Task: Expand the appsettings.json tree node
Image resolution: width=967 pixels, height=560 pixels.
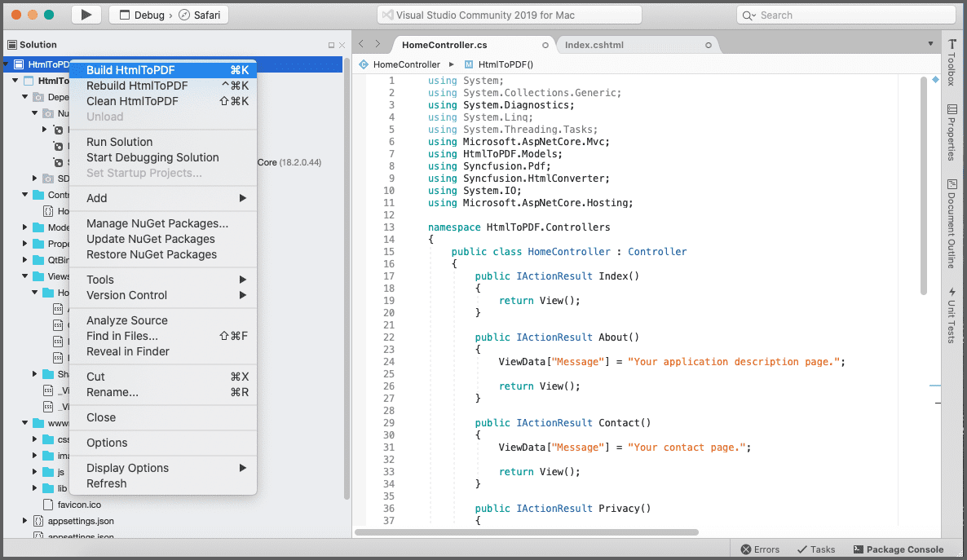Action: 24,521
